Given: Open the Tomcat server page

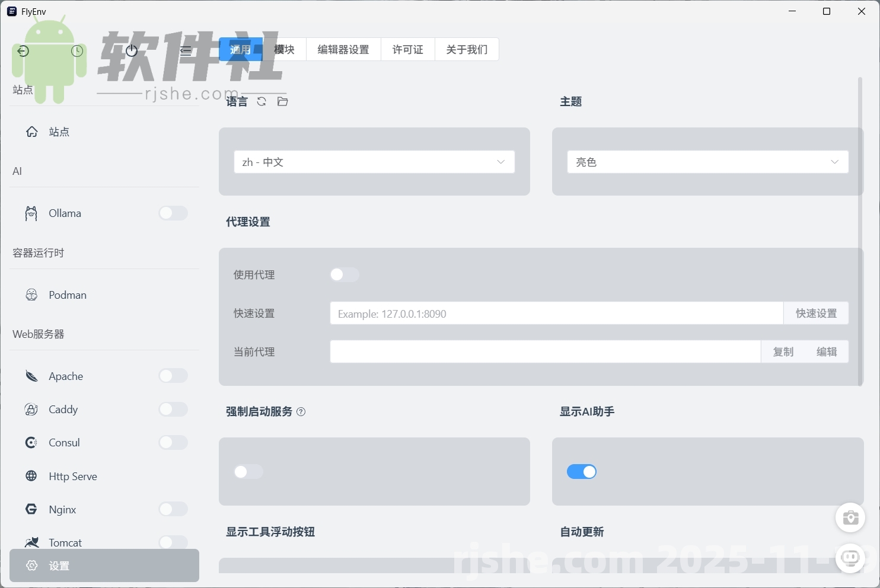Looking at the screenshot, I should tap(65, 542).
